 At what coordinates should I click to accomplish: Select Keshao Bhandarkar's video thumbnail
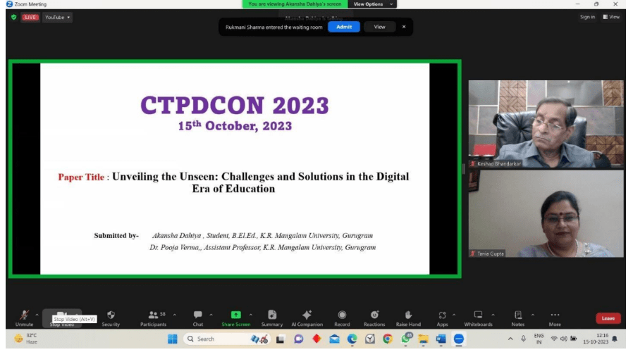point(546,123)
